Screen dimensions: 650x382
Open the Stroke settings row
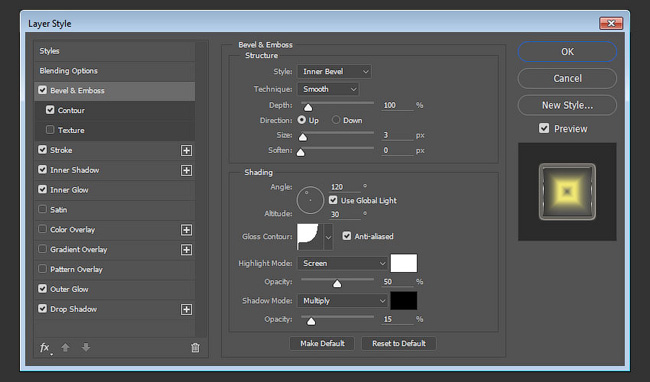pos(114,150)
